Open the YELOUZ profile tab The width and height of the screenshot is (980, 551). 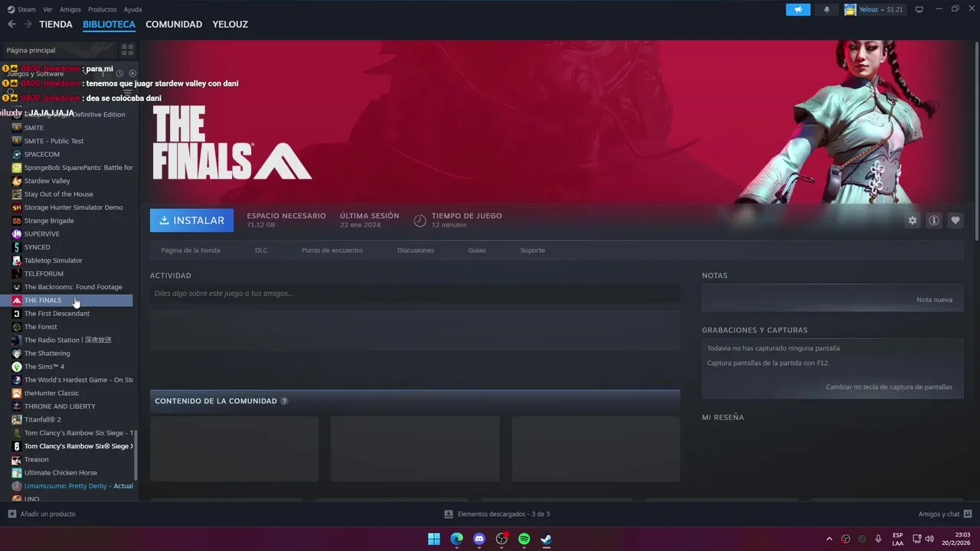click(x=230, y=24)
